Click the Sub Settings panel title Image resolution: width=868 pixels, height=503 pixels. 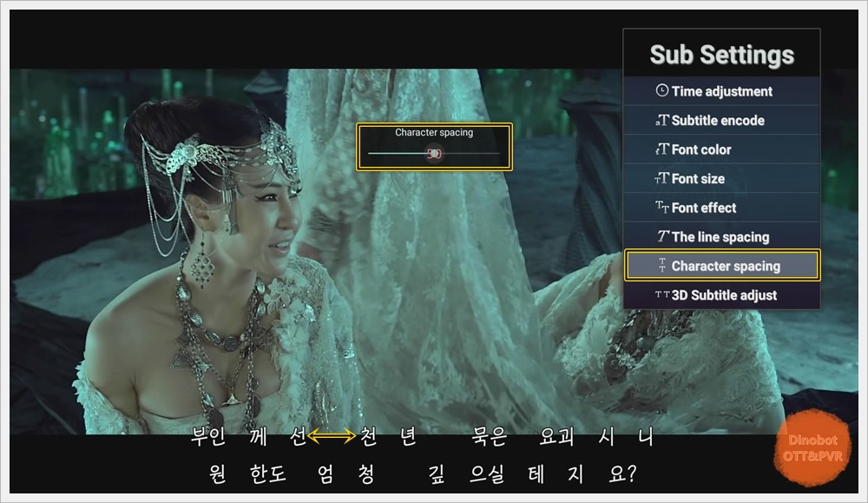point(722,54)
